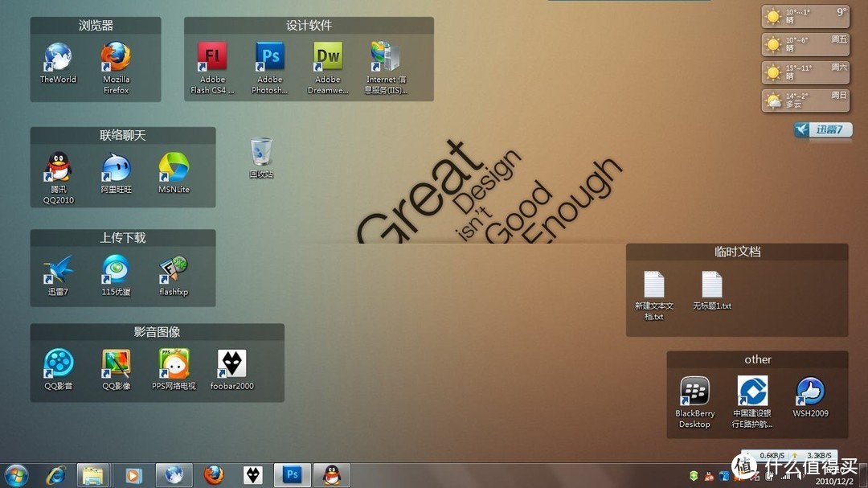868x488 pixels.
Task: Click the other group title
Action: tap(758, 359)
